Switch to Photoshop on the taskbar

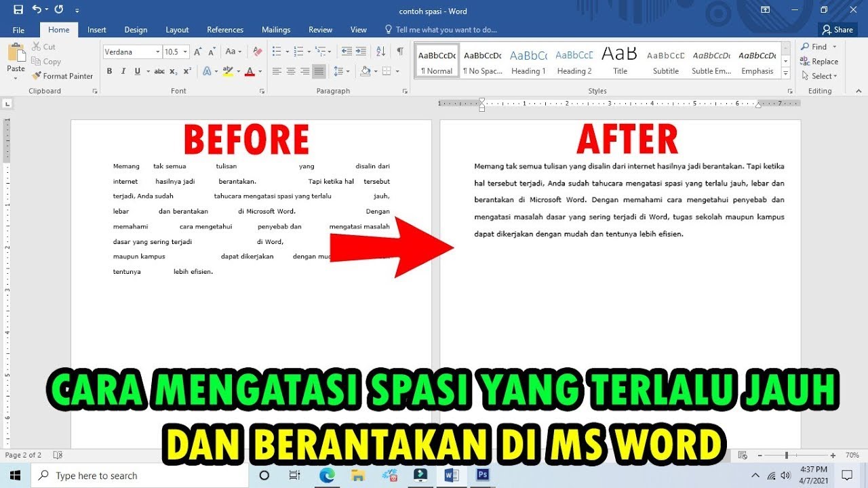[x=484, y=475]
